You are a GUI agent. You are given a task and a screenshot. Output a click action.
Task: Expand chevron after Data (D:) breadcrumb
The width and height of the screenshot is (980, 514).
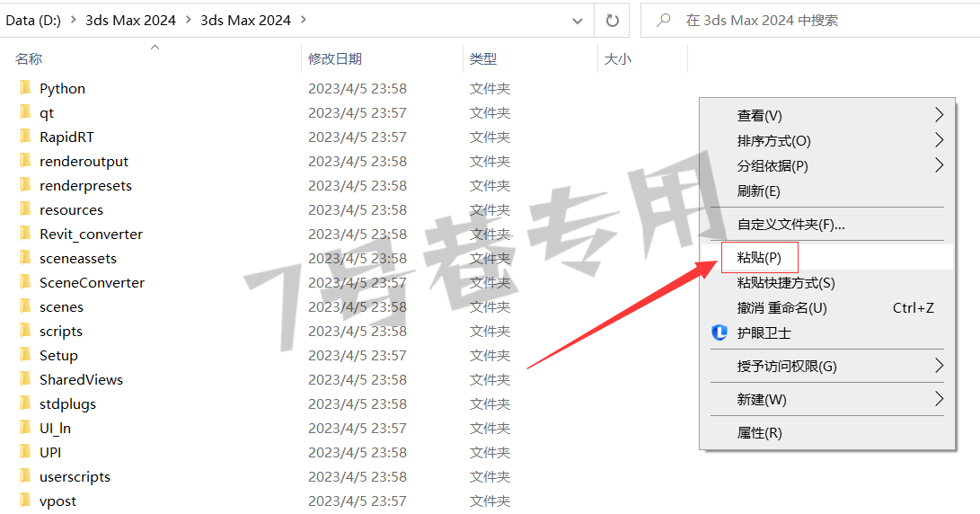coord(73,20)
